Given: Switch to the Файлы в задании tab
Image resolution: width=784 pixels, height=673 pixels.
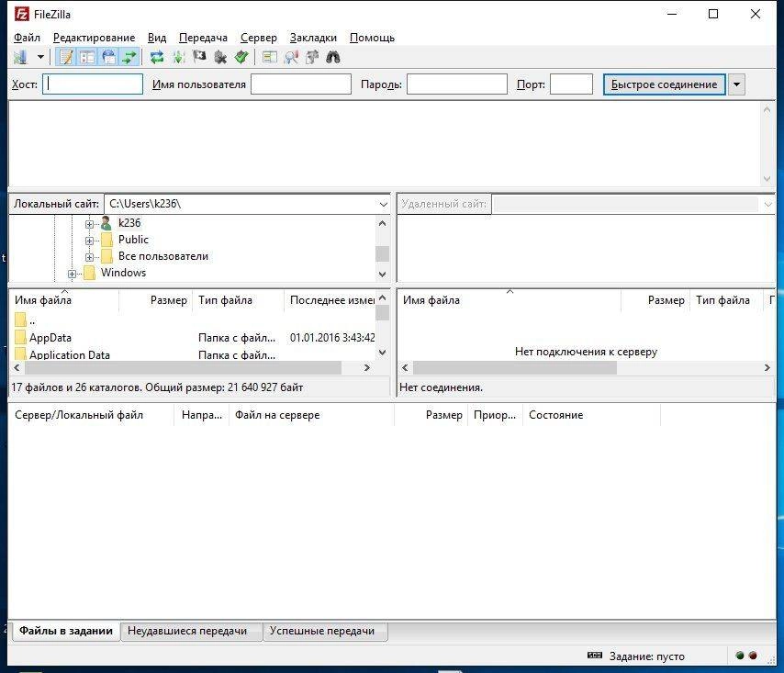Looking at the screenshot, I should (x=65, y=631).
